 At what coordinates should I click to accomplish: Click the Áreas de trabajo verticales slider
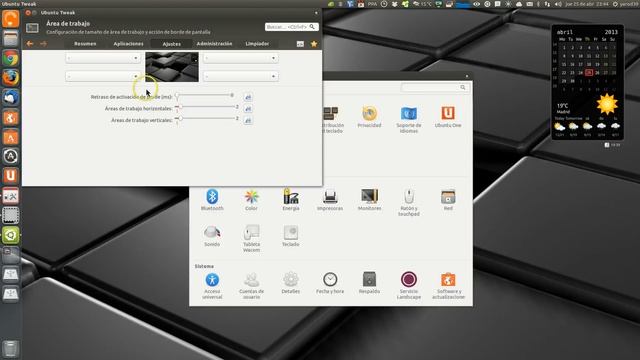204,118
